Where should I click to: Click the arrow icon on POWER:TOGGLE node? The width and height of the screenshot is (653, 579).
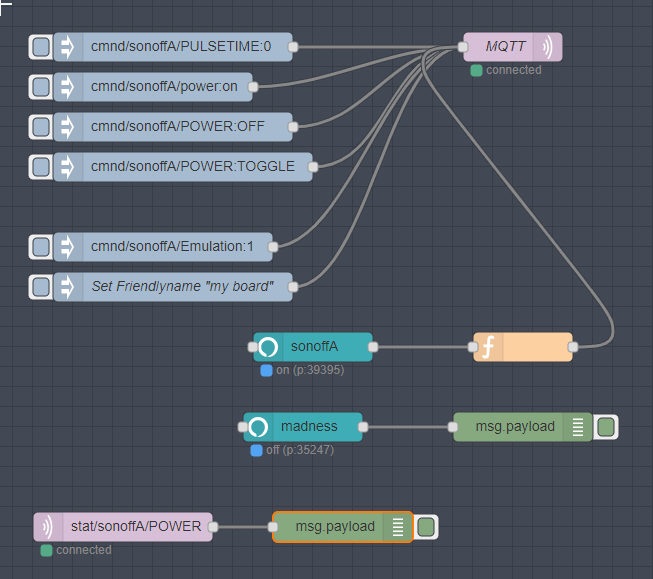tap(68, 167)
